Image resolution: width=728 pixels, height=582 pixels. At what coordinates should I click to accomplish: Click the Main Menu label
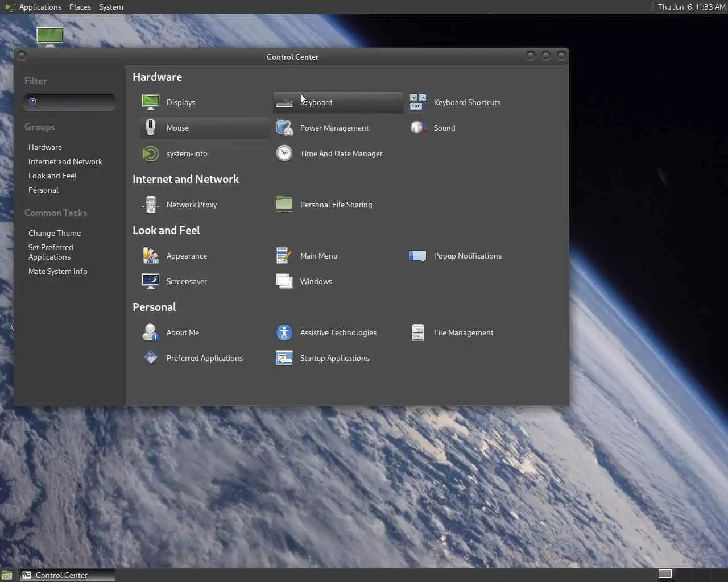click(x=318, y=256)
